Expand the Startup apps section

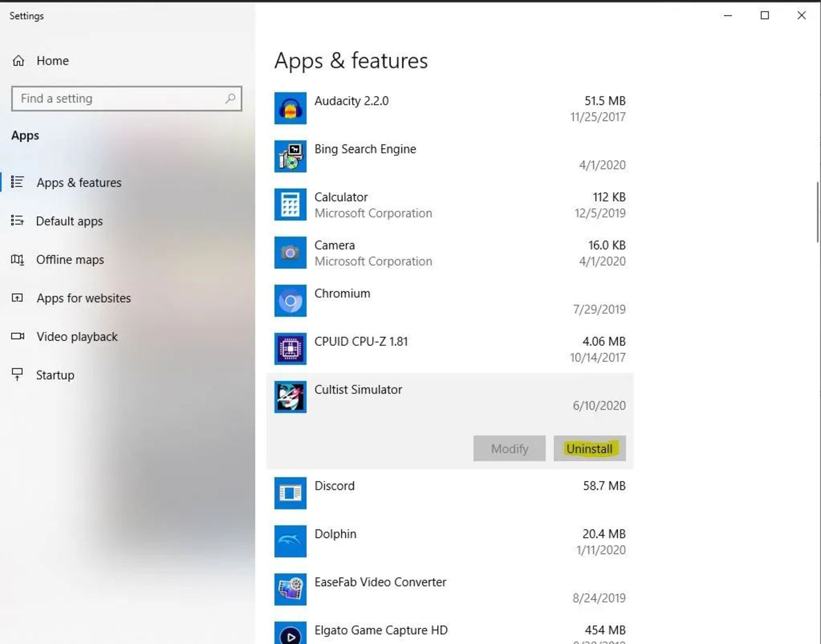coord(55,374)
